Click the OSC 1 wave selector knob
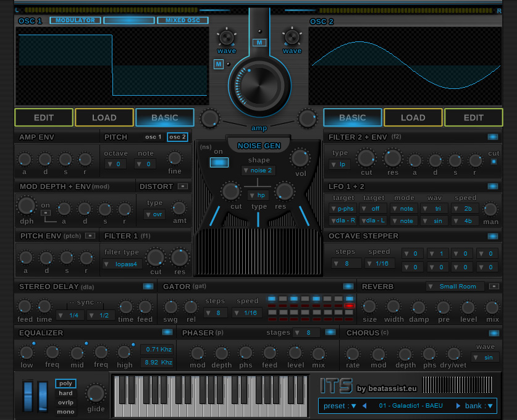The width and height of the screenshot is (517, 420). pyautogui.click(x=227, y=37)
